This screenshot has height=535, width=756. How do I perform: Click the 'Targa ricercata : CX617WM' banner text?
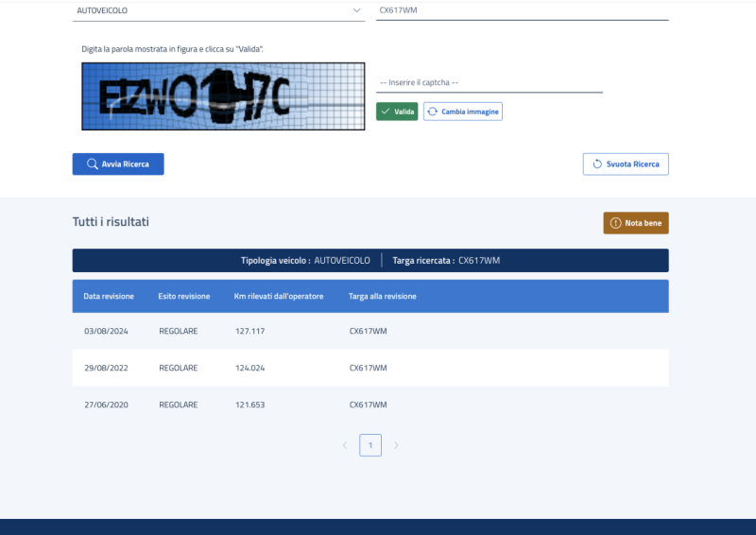(446, 261)
